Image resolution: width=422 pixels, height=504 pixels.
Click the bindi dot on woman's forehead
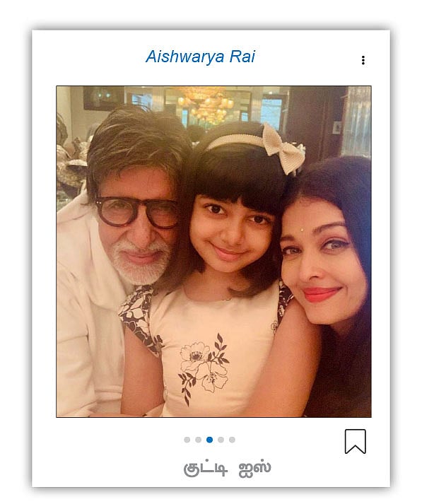point(302,230)
